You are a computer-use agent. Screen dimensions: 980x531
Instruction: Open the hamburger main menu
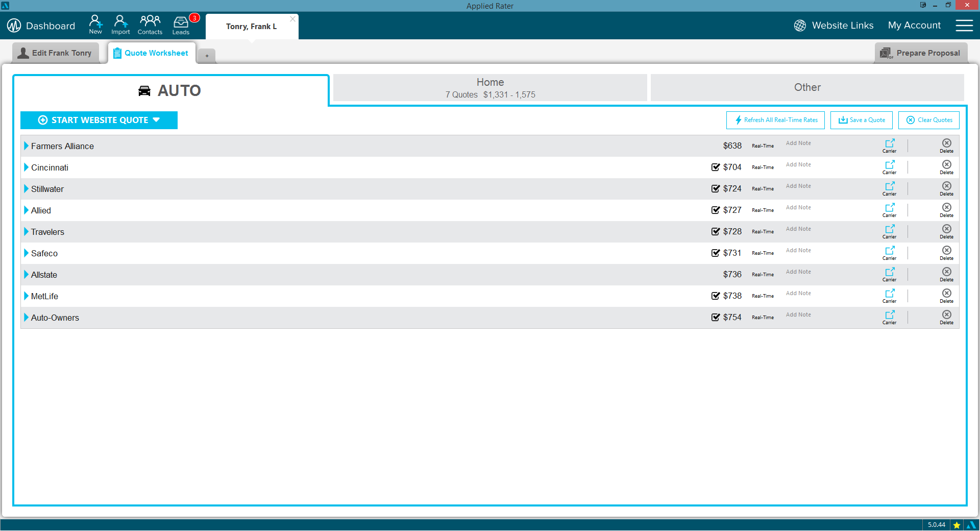(964, 26)
